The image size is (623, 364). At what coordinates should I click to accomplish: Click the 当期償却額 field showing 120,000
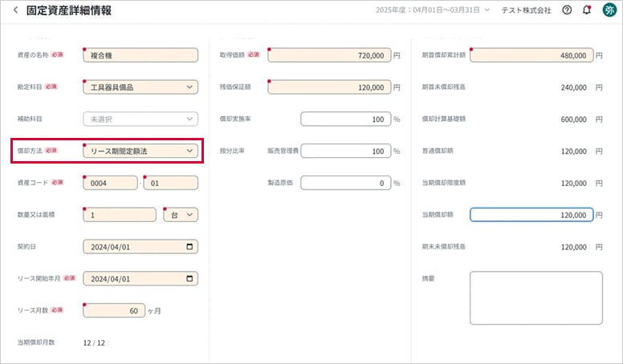[x=531, y=215]
